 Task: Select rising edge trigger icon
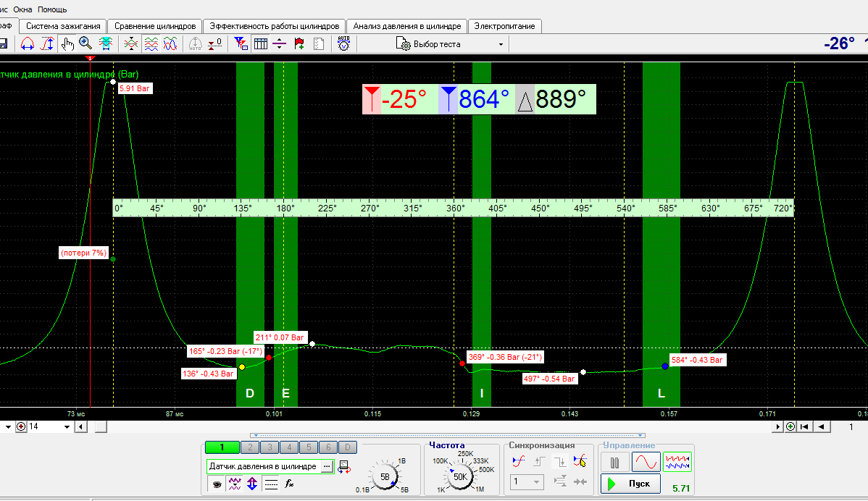point(539,460)
